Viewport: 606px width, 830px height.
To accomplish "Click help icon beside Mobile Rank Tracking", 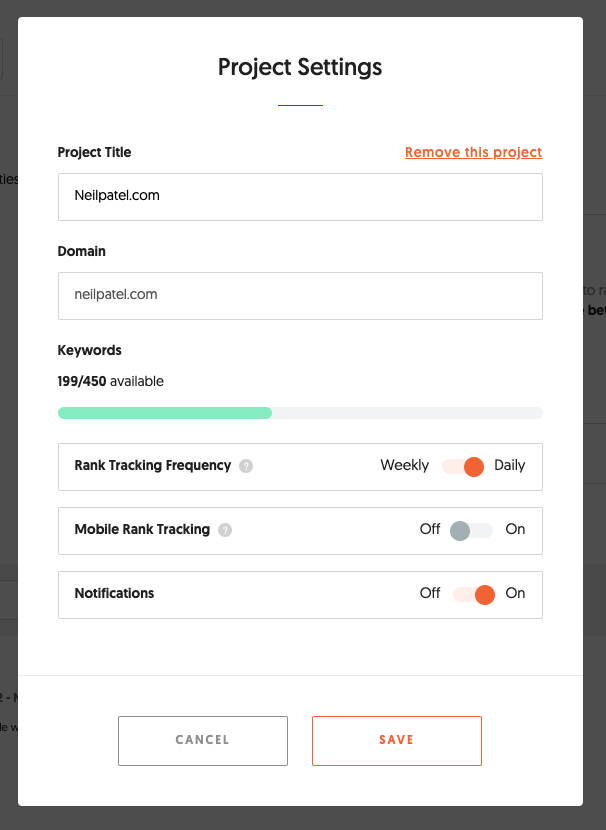I will coord(225,530).
